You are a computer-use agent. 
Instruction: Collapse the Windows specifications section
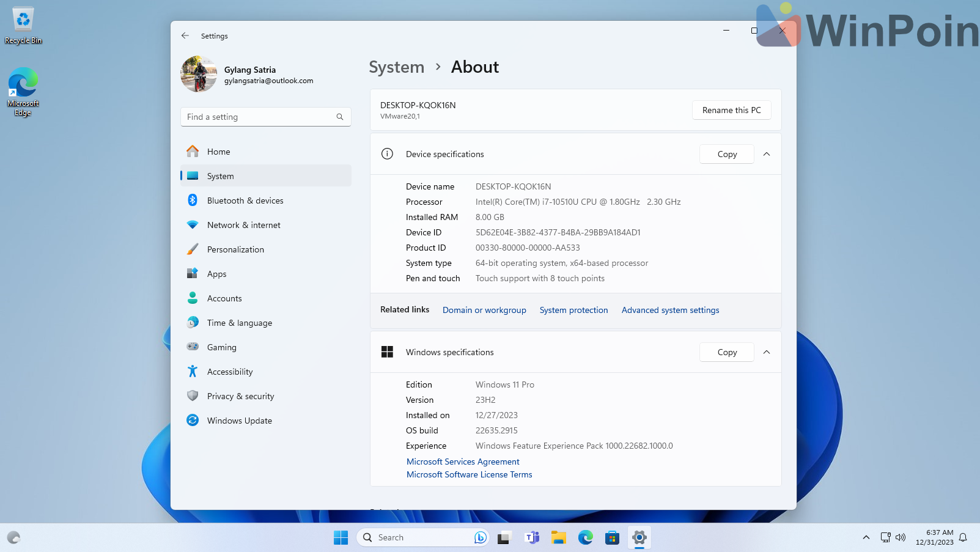click(x=767, y=352)
